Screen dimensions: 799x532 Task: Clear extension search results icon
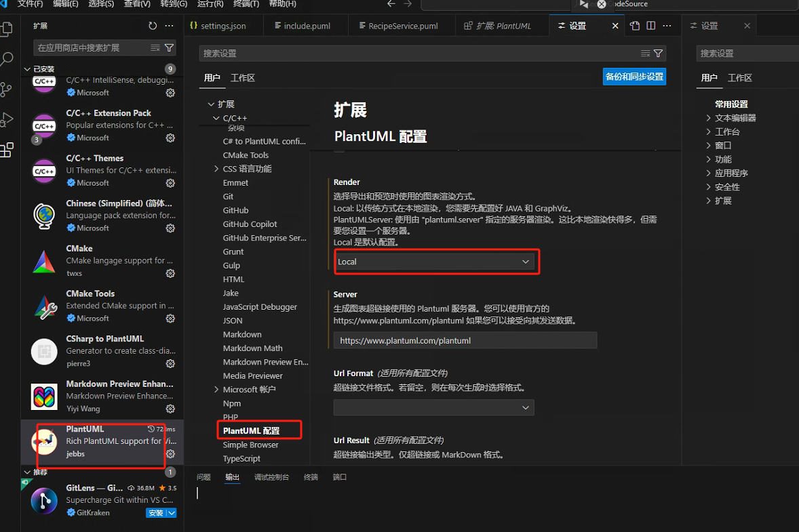pyautogui.click(x=155, y=48)
